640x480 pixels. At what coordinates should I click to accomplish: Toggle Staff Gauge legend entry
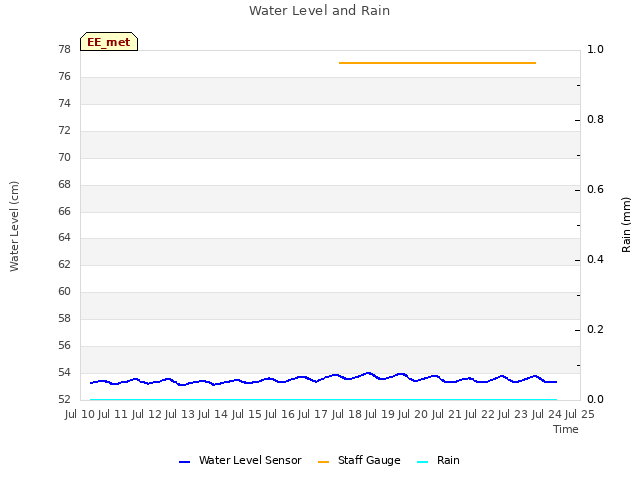(x=359, y=461)
